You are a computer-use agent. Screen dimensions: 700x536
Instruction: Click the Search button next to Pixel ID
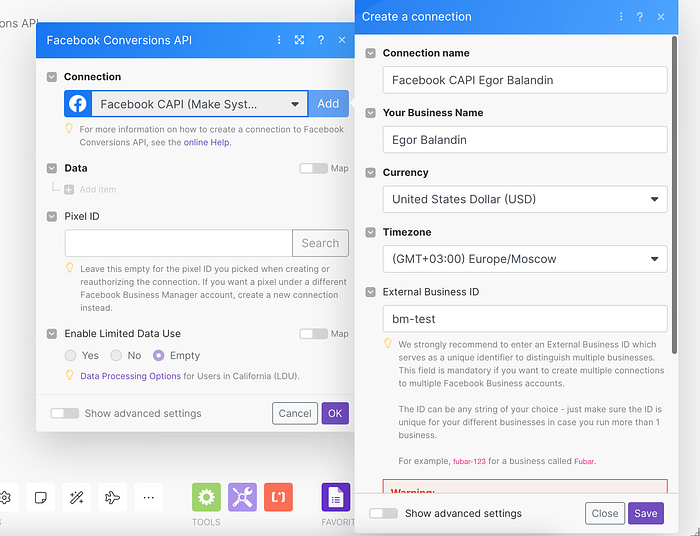[321, 243]
